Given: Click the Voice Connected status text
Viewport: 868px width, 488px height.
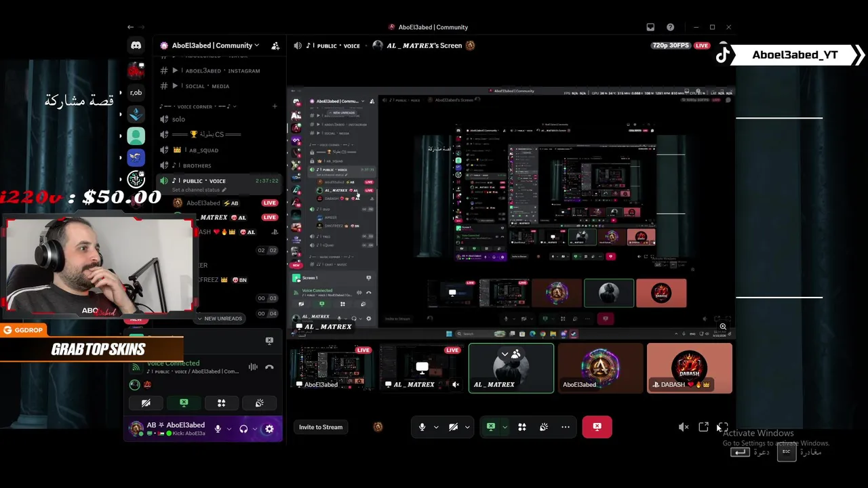Looking at the screenshot, I should coord(173,363).
